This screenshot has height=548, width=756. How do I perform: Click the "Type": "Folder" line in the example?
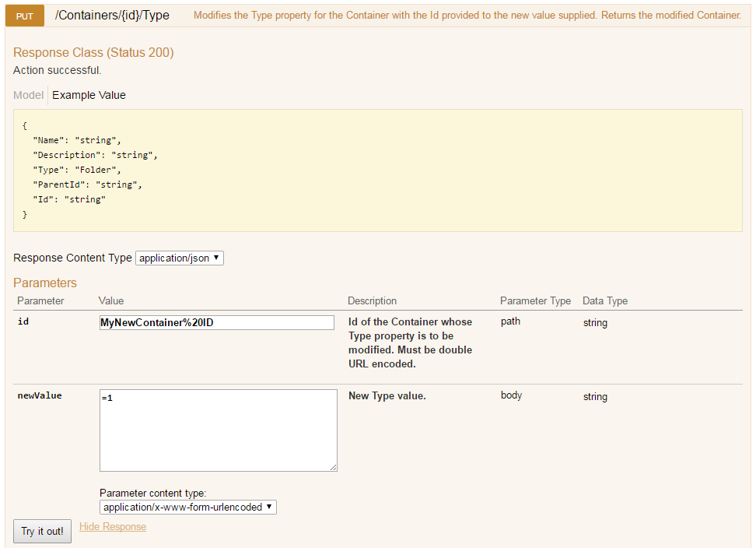click(77, 170)
